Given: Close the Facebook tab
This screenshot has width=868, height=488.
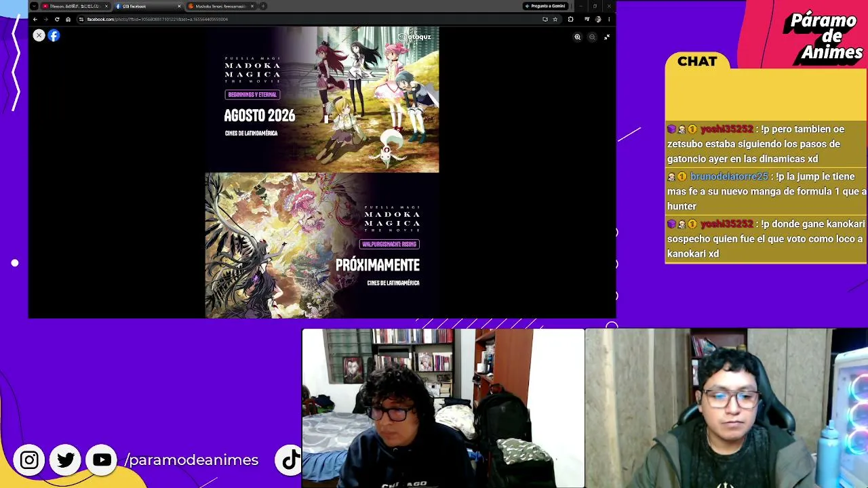Looking at the screenshot, I should tap(179, 6).
